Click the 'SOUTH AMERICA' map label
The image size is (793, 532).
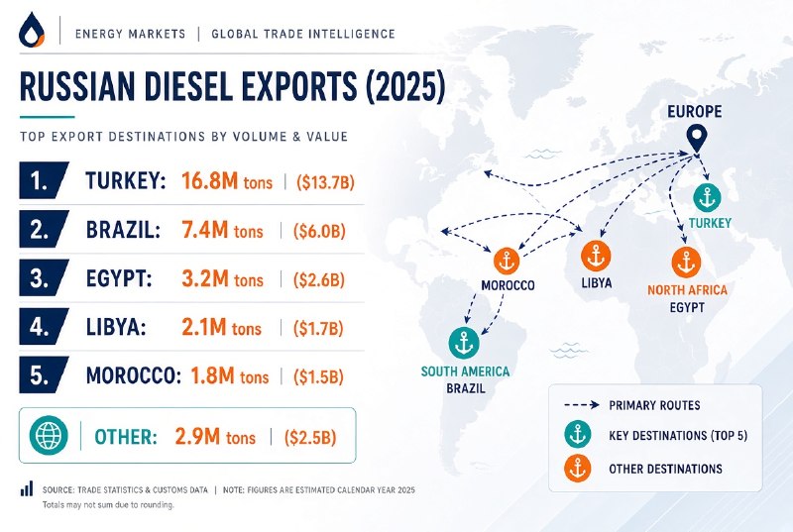[x=465, y=372]
